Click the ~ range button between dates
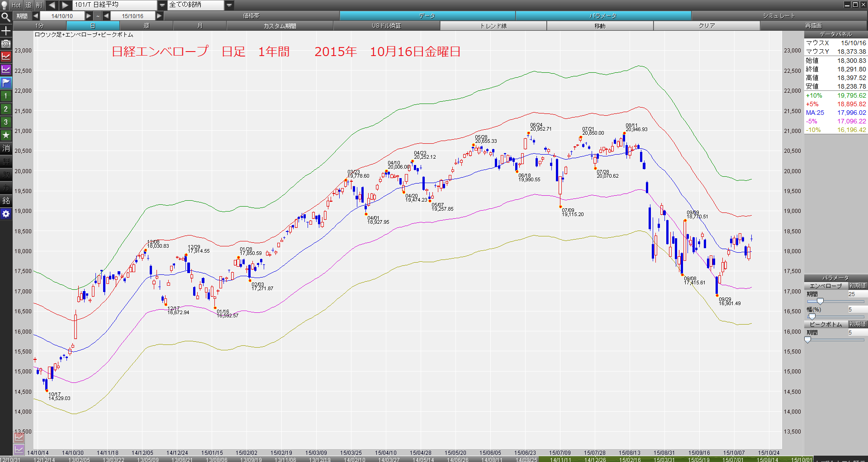The image size is (868, 462). tap(98, 16)
